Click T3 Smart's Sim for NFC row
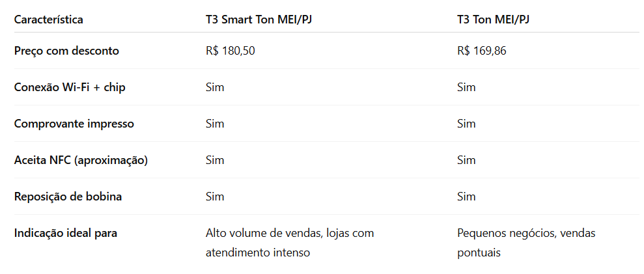The image size is (644, 274). (x=216, y=160)
